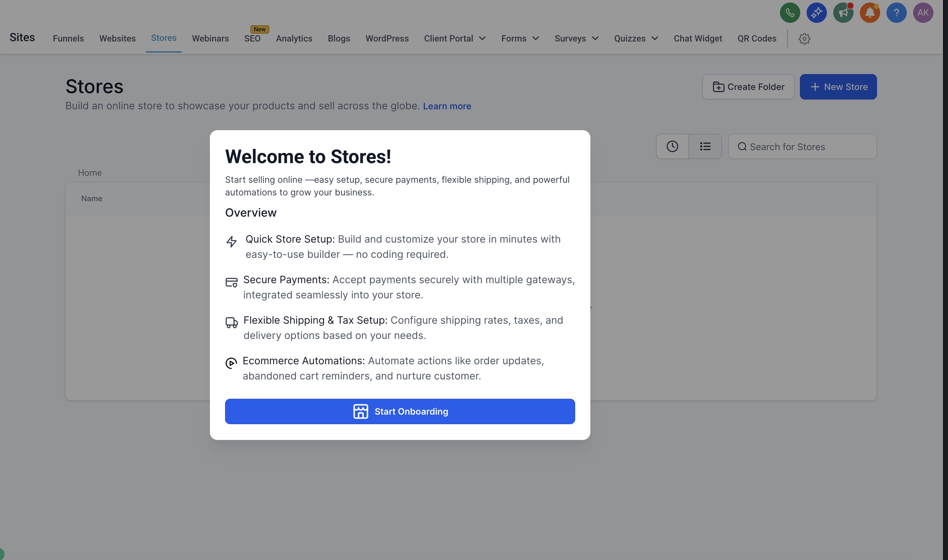This screenshot has height=560, width=948.
Task: Click the Create Folder button
Action: [x=748, y=87]
